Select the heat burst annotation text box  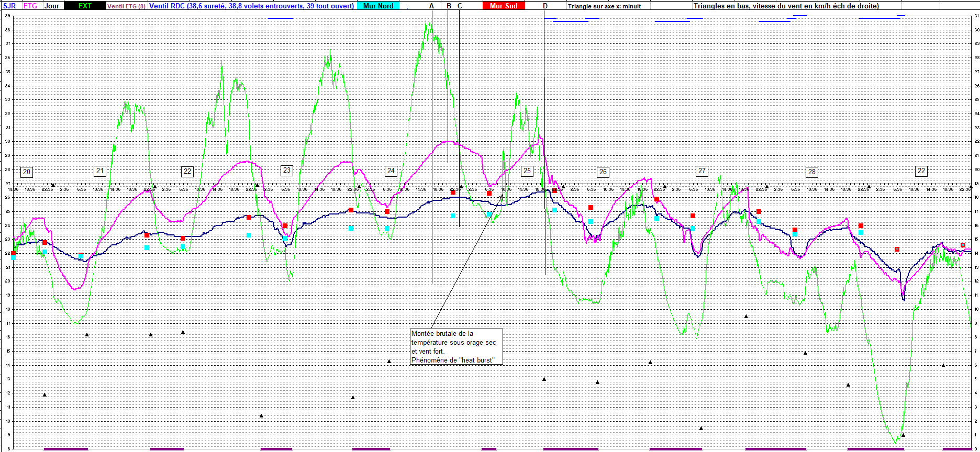tap(456, 346)
